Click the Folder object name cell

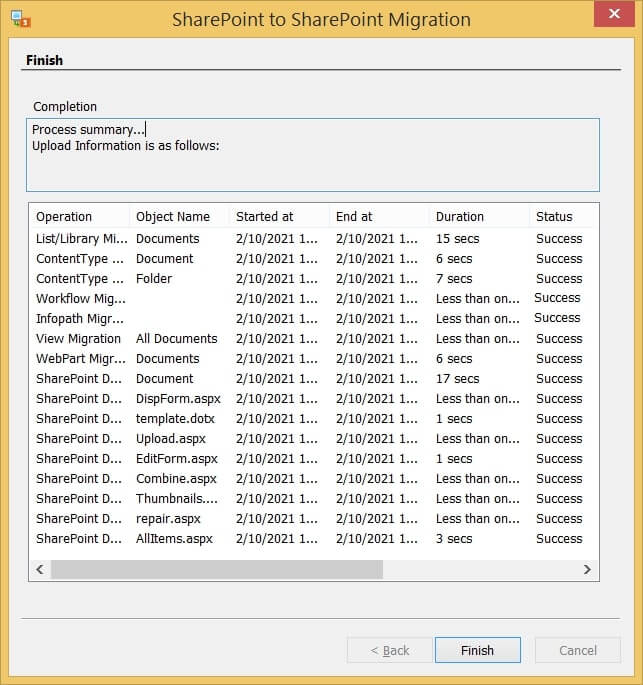(x=154, y=279)
